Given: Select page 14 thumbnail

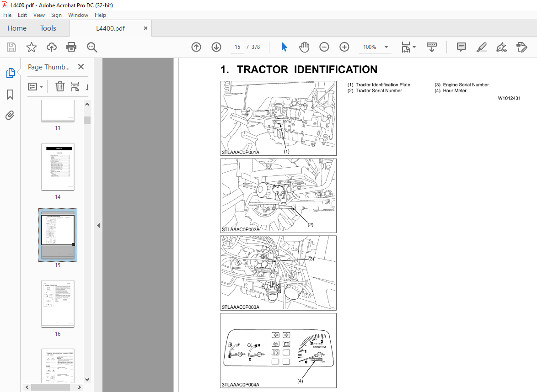Looking at the screenshot, I should pos(58,167).
